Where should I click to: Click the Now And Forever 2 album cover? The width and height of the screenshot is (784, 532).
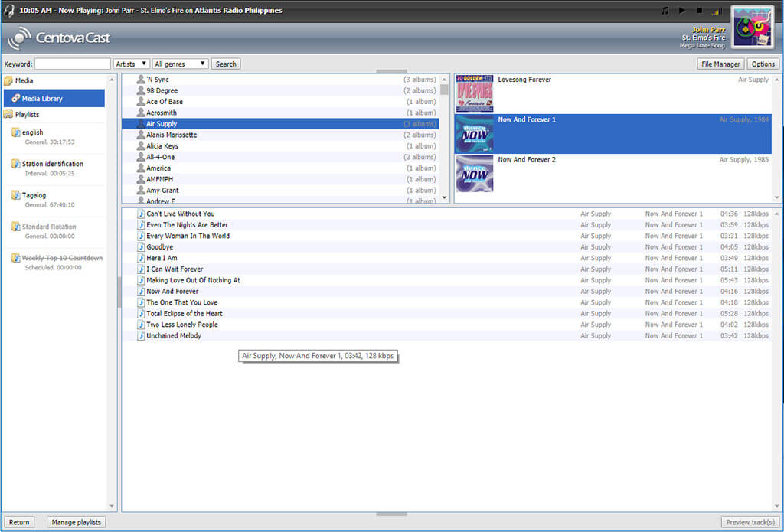[x=475, y=174]
